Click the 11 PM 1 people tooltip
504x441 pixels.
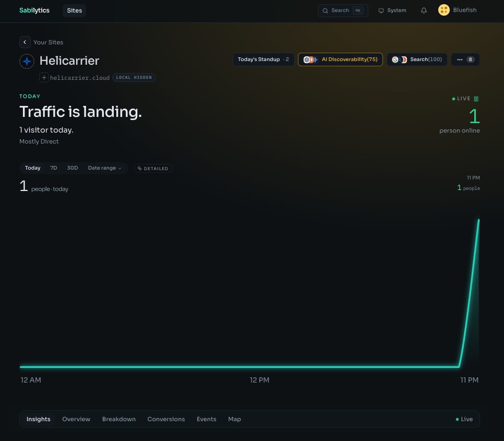[x=469, y=183]
